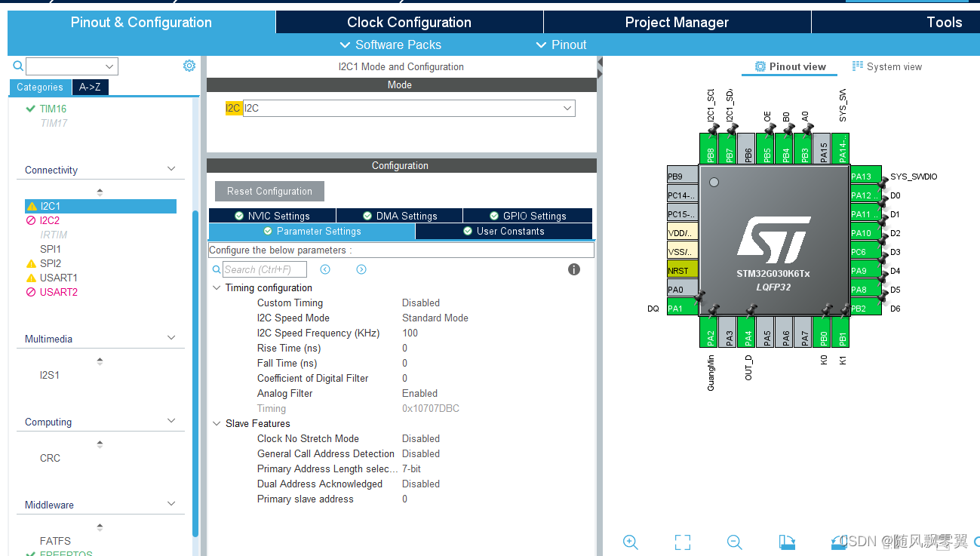
Task: Select pin PC6 labeled D3
Action: [865, 252]
